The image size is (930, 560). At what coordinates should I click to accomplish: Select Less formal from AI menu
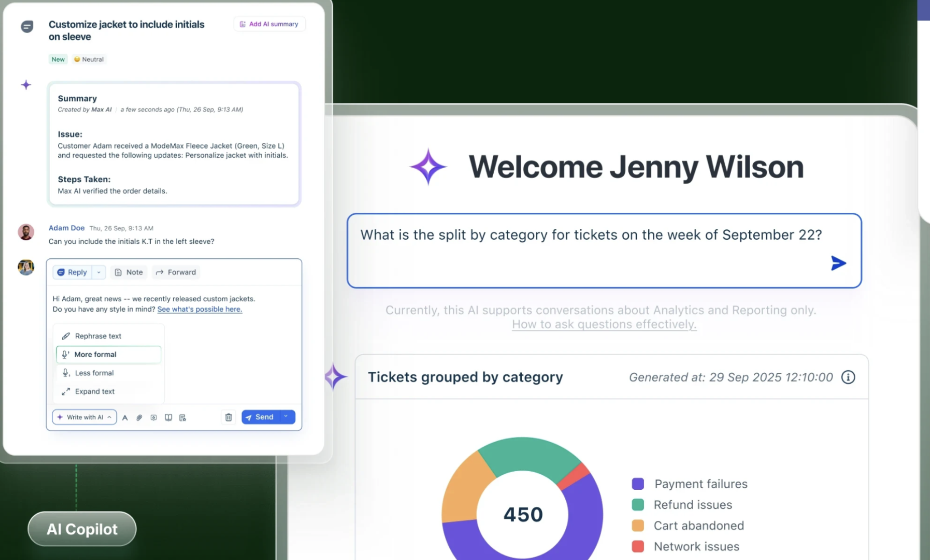[108, 373]
